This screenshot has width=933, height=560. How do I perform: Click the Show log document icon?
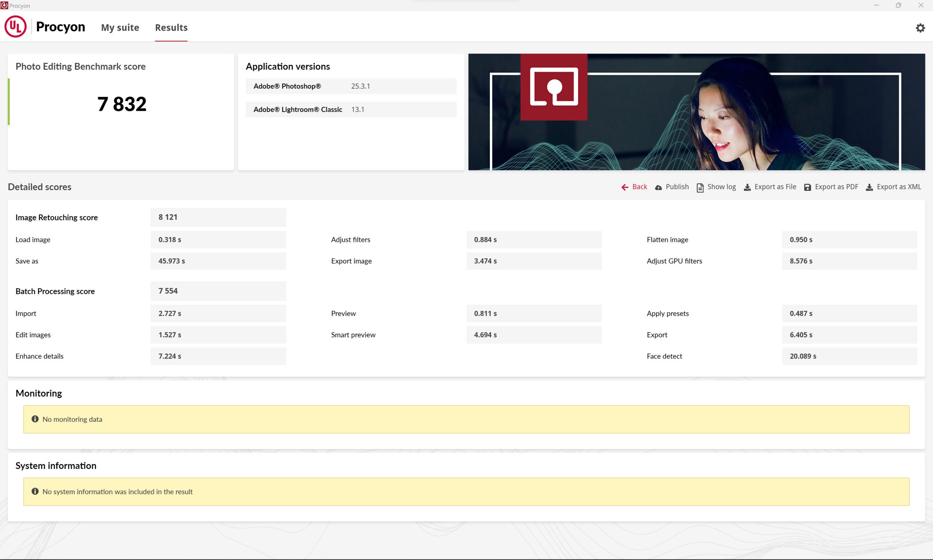click(x=700, y=188)
